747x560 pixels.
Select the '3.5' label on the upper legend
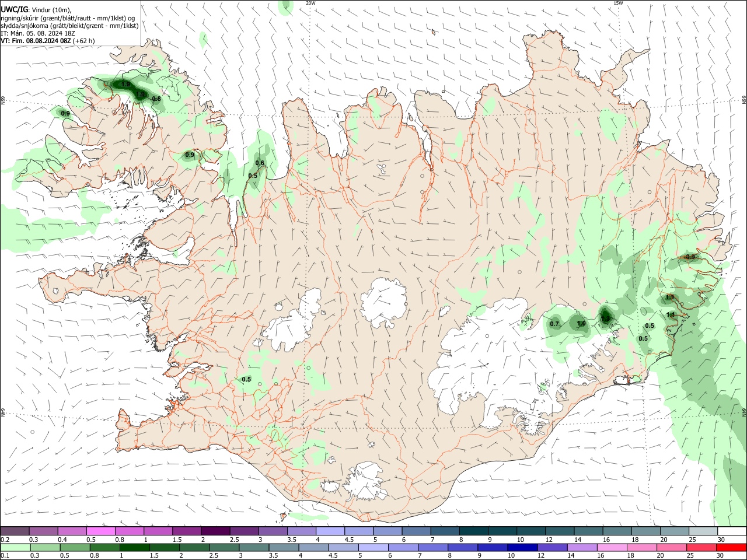(x=292, y=540)
